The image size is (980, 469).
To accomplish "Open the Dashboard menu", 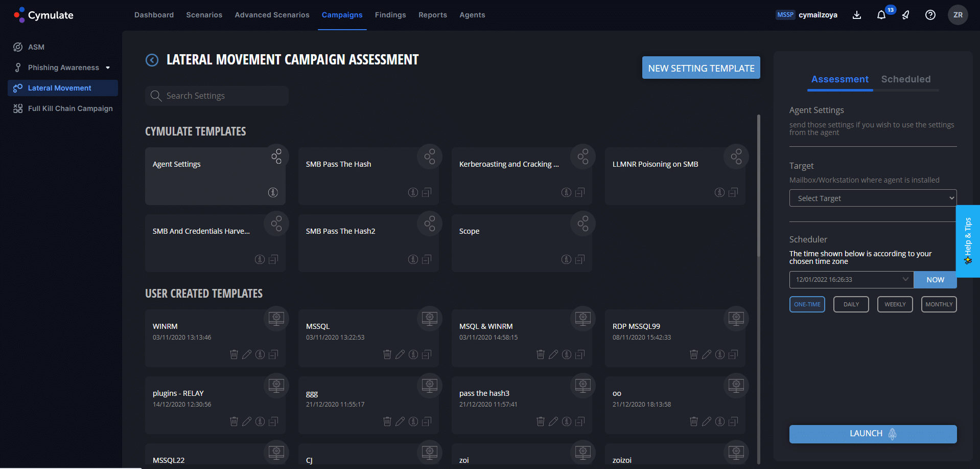I will coord(154,15).
